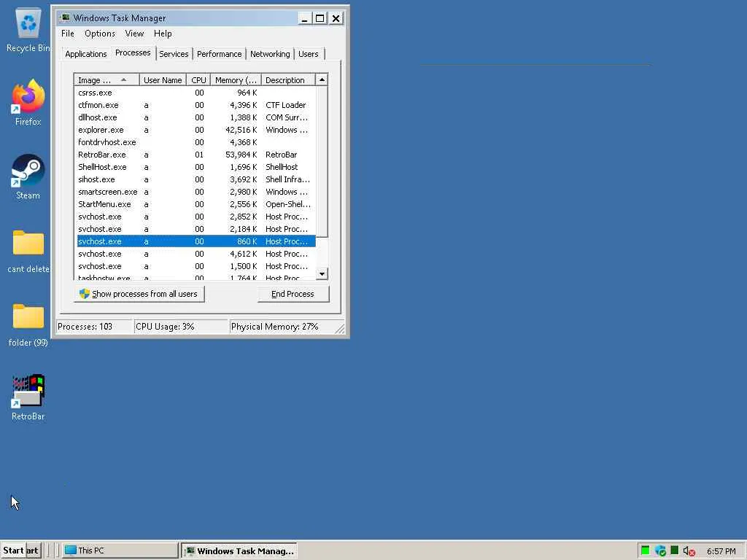Select the ctfmon.exe process row

coord(196,105)
